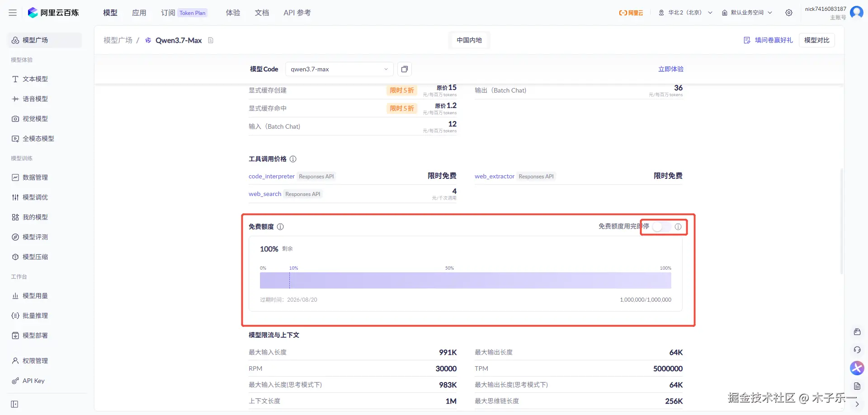Open API Key in the sidebar
The height and width of the screenshot is (415, 868).
45,381
